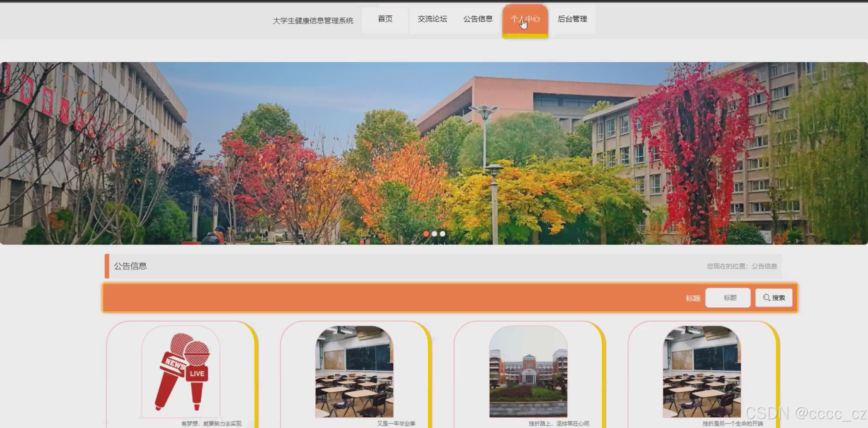Open the second card's classroom image

(354, 371)
